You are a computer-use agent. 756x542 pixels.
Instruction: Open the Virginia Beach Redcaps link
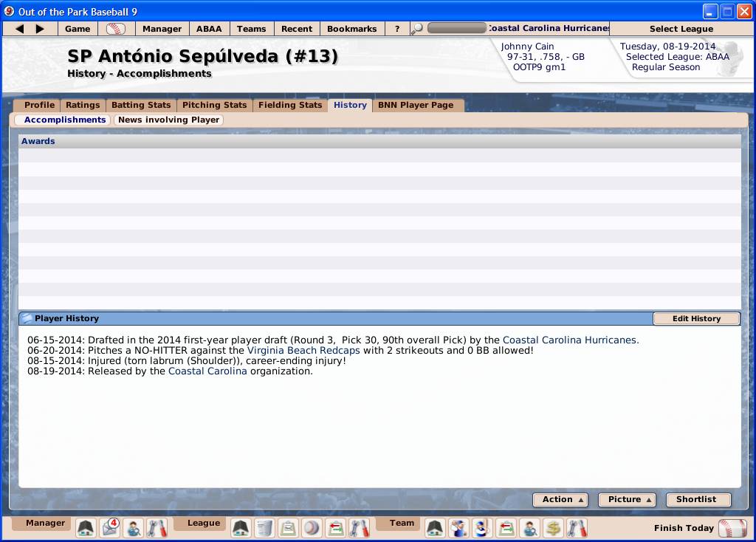(303, 351)
